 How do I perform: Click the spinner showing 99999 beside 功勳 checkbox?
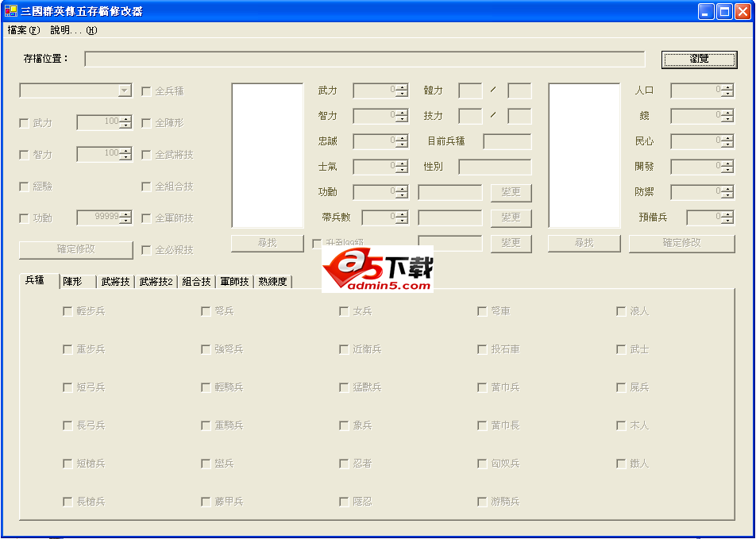105,218
